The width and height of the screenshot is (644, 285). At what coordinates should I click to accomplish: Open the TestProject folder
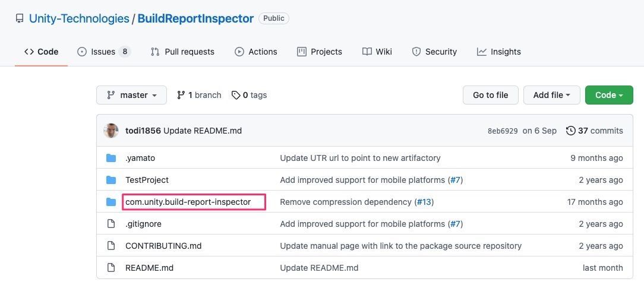(x=147, y=180)
